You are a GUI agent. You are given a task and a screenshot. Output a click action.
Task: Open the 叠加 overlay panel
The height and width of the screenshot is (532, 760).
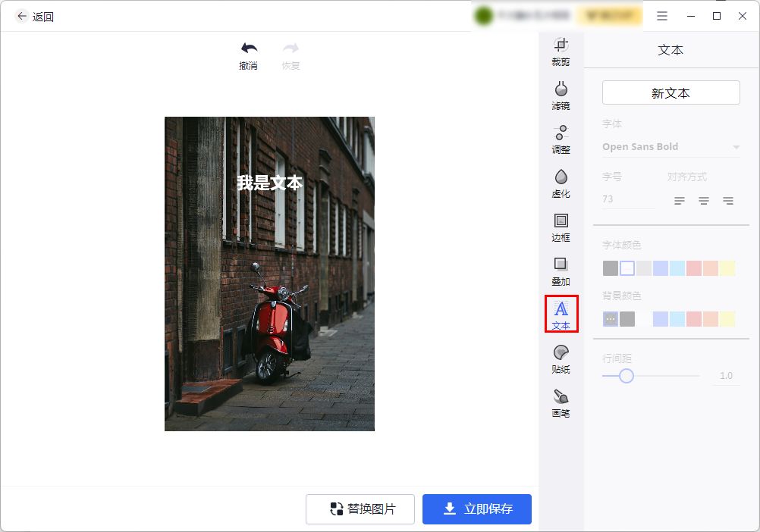click(x=561, y=271)
